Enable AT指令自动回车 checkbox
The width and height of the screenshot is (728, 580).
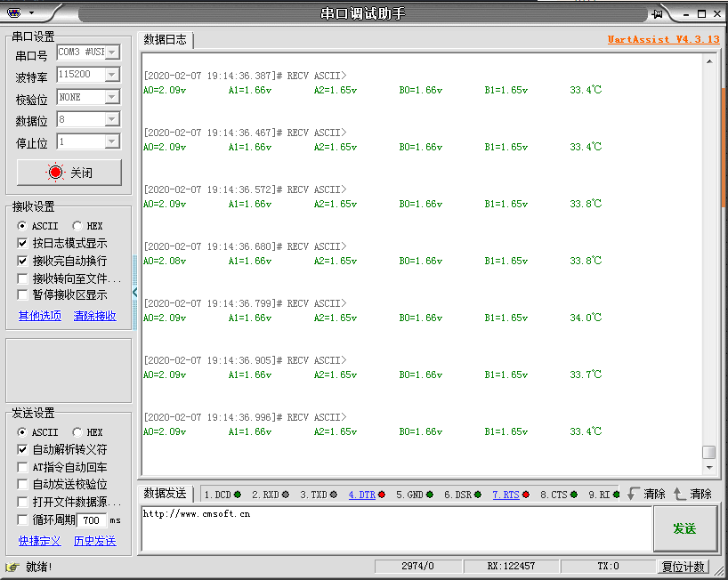point(22,467)
